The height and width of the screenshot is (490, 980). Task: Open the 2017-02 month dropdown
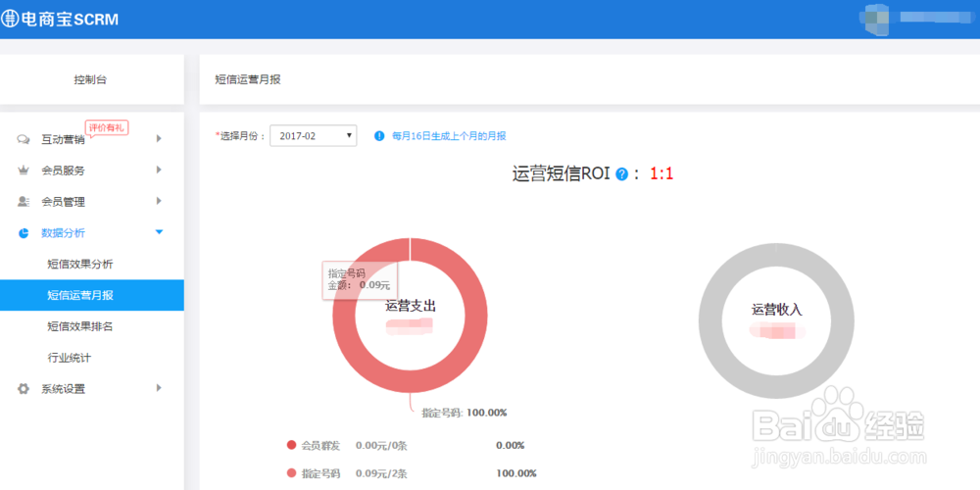tap(314, 135)
